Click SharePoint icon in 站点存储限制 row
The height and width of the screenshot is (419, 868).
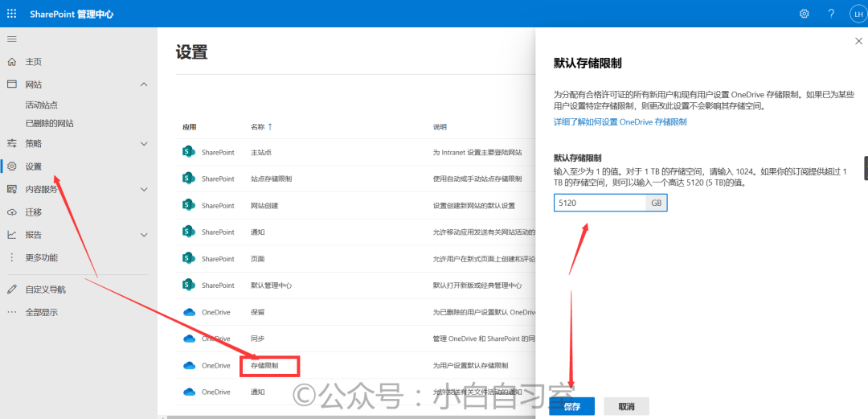[189, 179]
